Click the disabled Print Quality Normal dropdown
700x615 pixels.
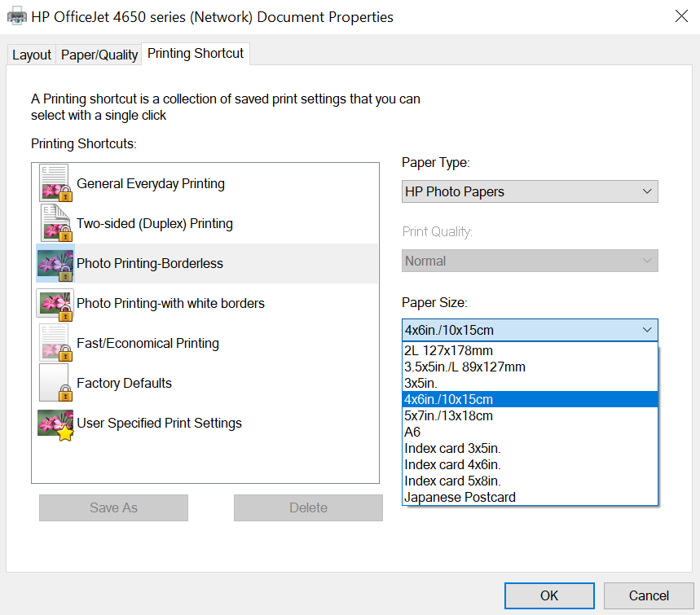(x=530, y=261)
